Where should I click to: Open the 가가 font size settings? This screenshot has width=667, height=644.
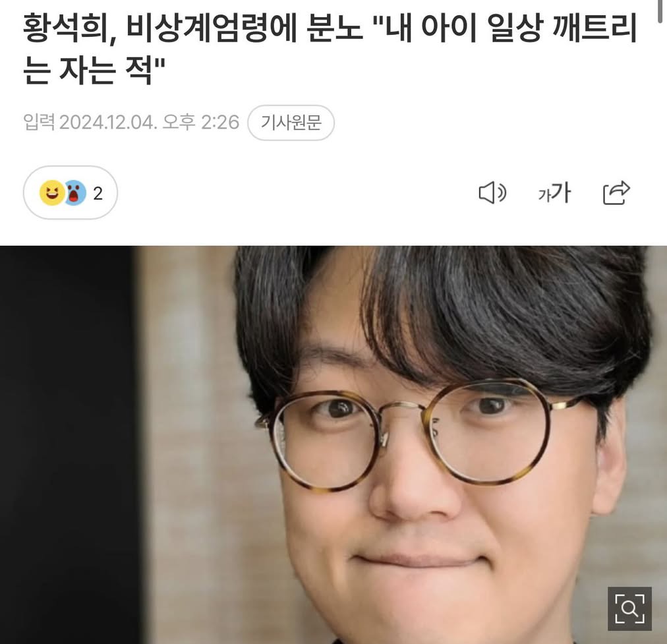point(554,193)
